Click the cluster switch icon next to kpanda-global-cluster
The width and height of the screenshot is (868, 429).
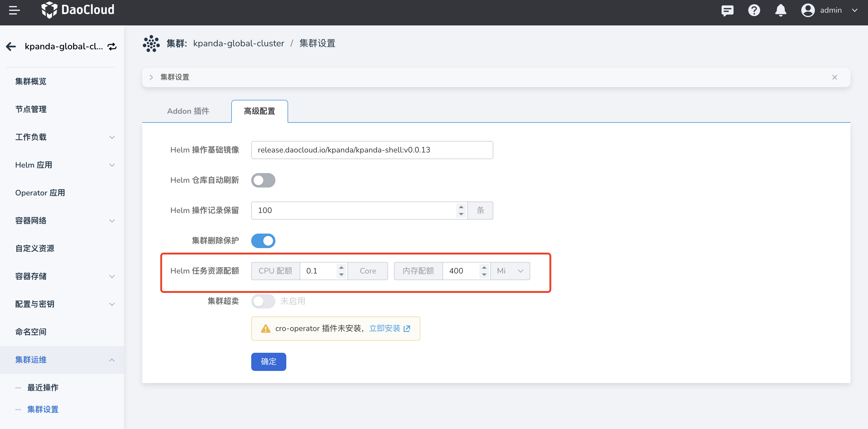click(x=112, y=47)
